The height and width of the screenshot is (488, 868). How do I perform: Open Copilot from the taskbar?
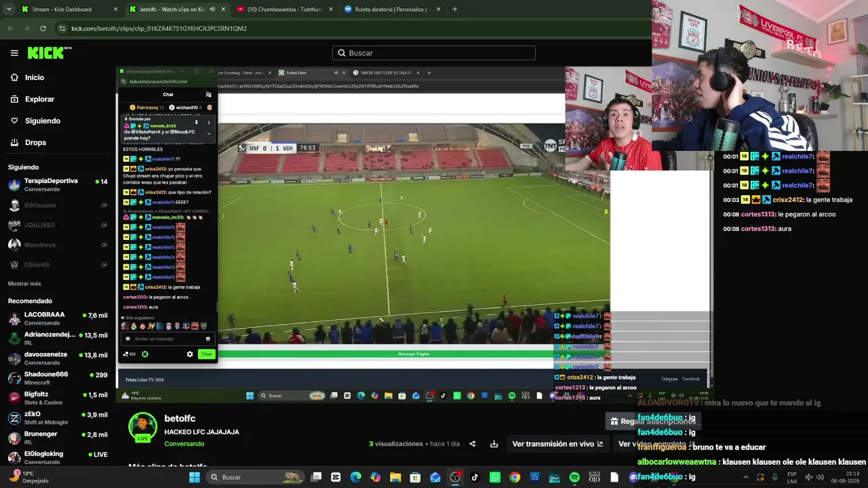point(376,477)
